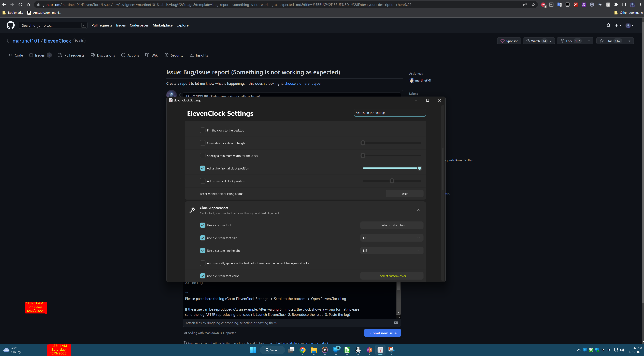
Task: Disable Use a custom font color
Action: (203, 276)
